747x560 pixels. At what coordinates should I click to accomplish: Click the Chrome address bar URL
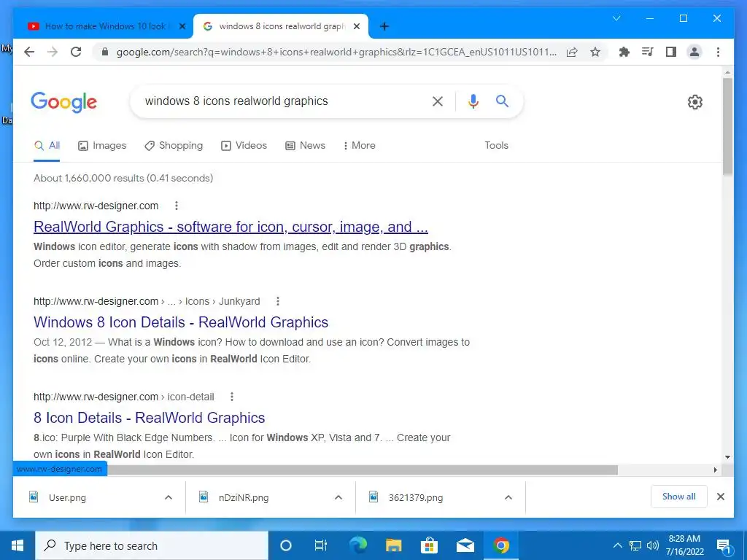pos(336,52)
